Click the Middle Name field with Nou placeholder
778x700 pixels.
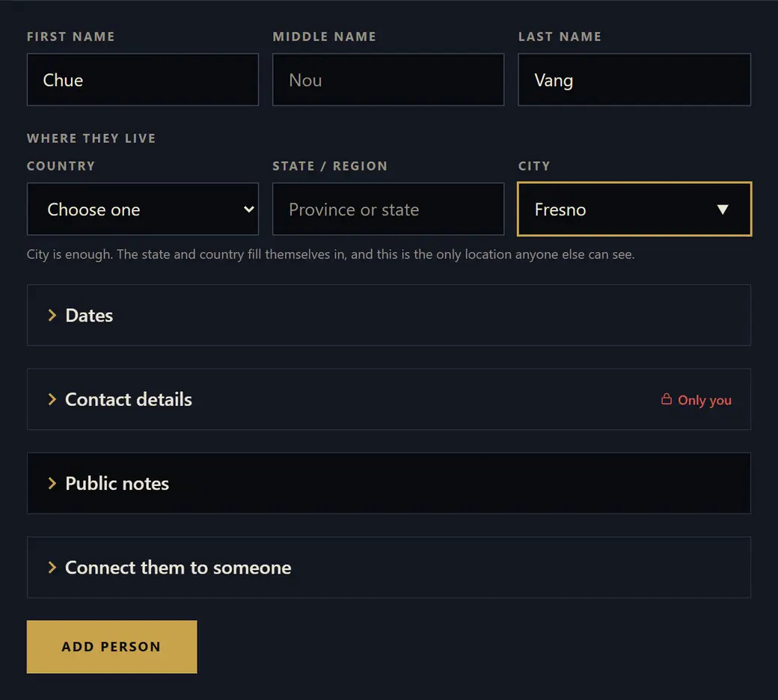click(388, 80)
